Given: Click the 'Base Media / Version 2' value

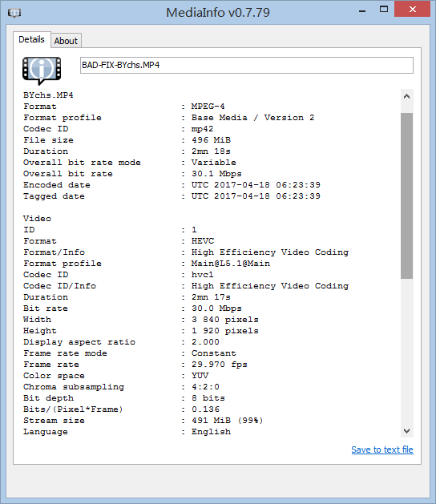Looking at the screenshot, I should pos(252,118).
